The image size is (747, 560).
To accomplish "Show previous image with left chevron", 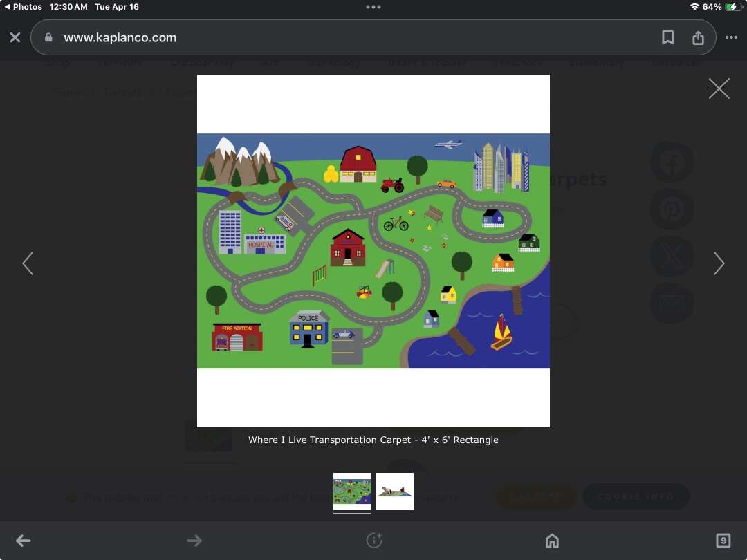I will 28,263.
